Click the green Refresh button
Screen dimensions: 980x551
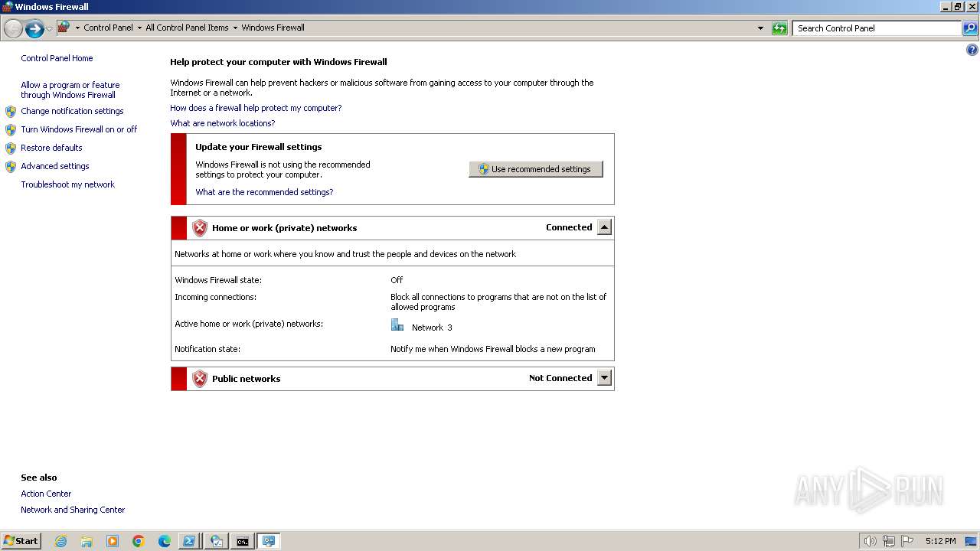coord(779,28)
